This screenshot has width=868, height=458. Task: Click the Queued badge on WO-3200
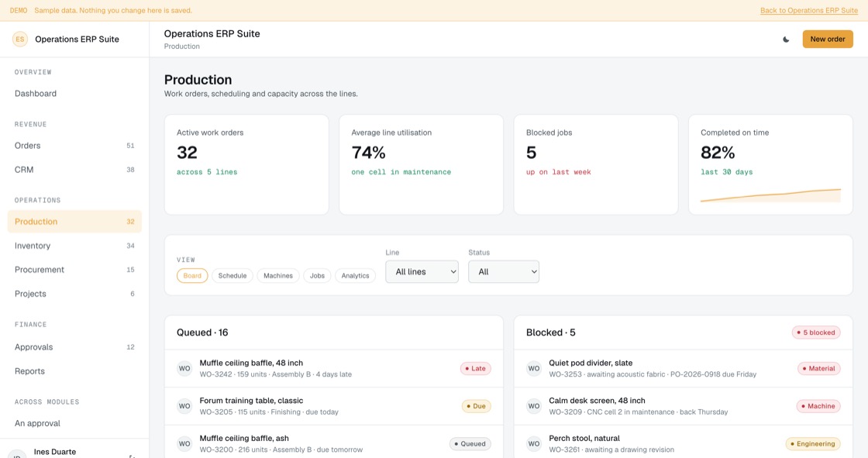pyautogui.click(x=470, y=443)
